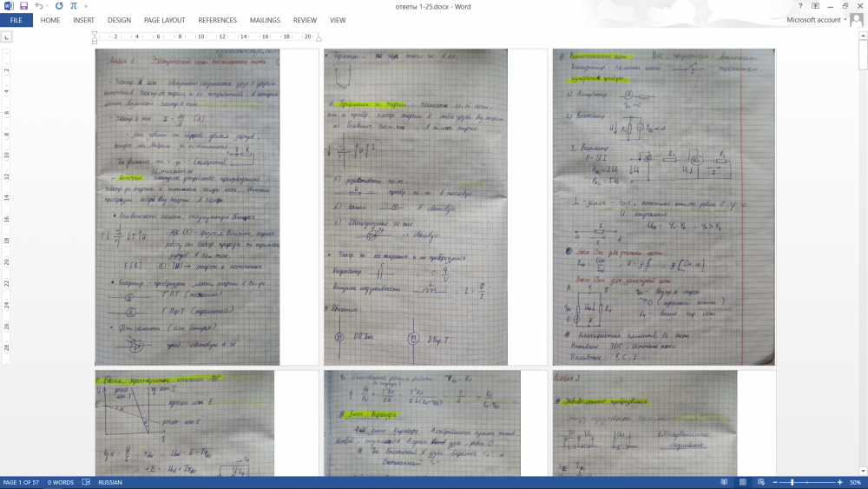The image size is (868, 489).
Task: Click the Microsoft account label
Action: pos(814,20)
